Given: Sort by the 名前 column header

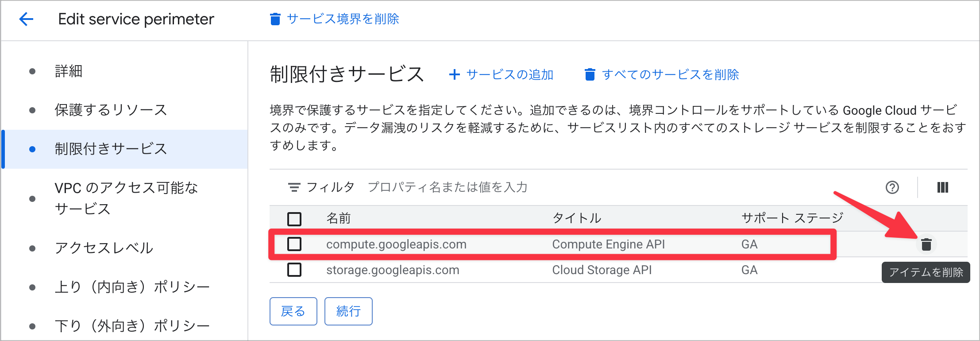Looking at the screenshot, I should point(339,218).
